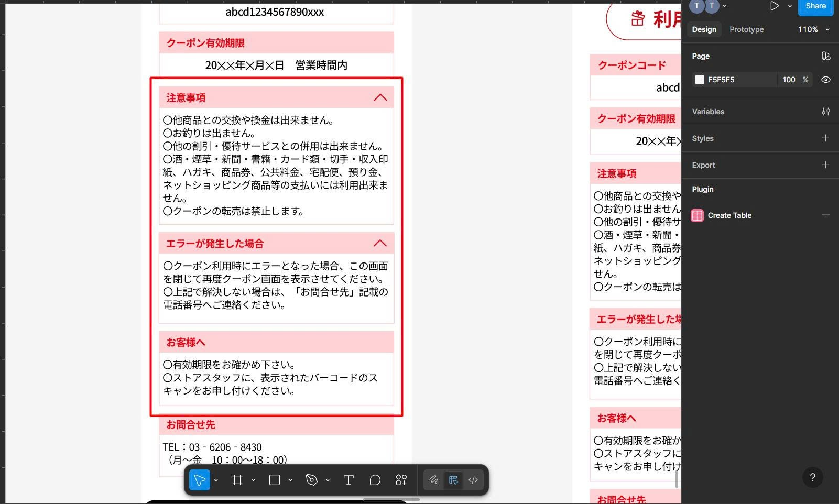
Task: Switch to the Prototype tab
Action: [x=746, y=29]
